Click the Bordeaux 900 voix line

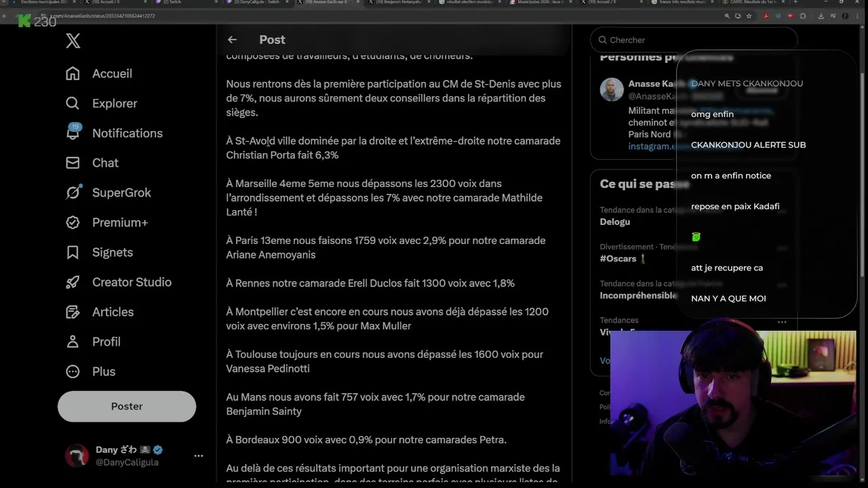click(366, 440)
